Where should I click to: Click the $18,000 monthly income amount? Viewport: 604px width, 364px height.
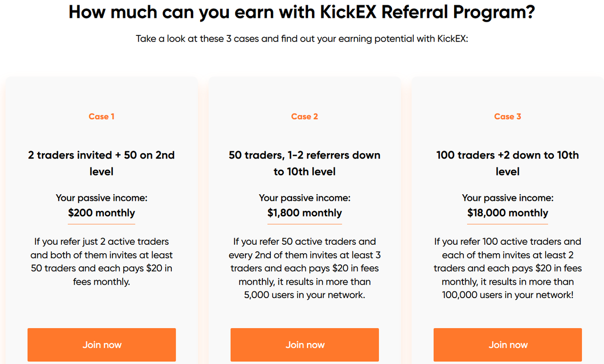pos(508,213)
